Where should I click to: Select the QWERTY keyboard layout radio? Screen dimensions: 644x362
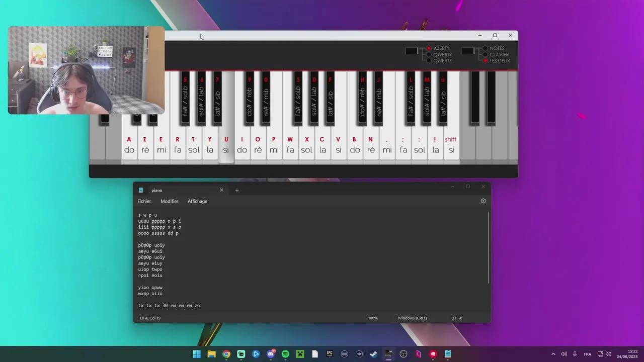click(x=429, y=55)
